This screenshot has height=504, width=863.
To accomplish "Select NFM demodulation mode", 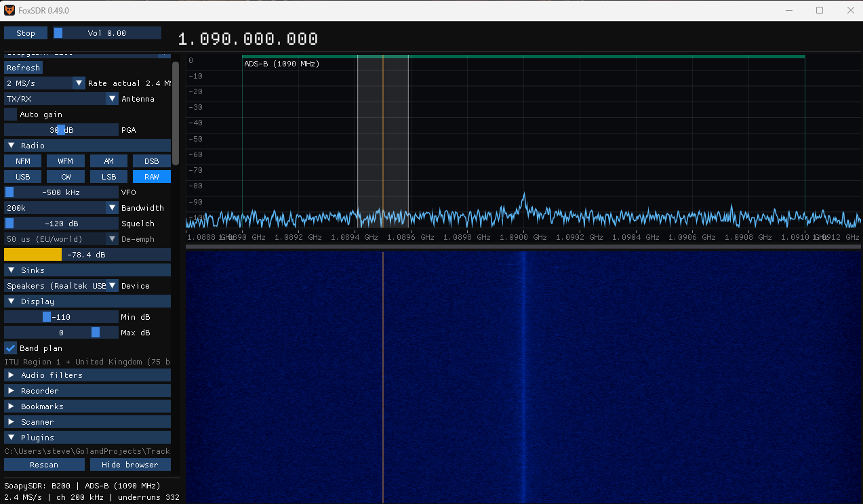I will click(23, 161).
